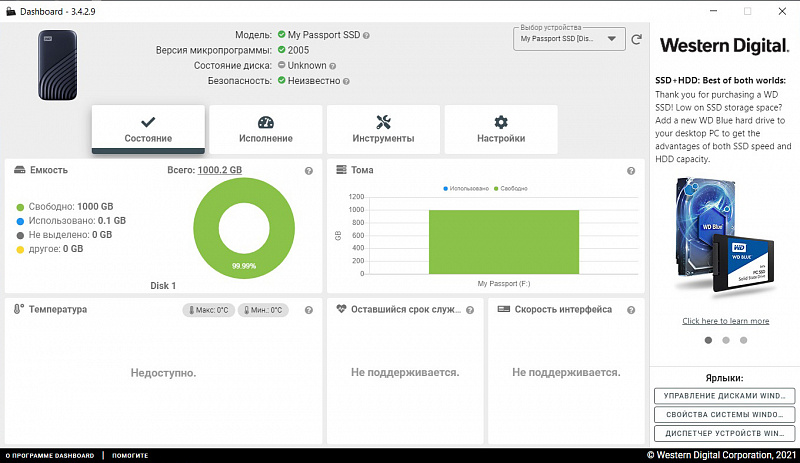This screenshot has height=463, width=800.
Task: Select the third carousel dot
Action: tap(743, 340)
